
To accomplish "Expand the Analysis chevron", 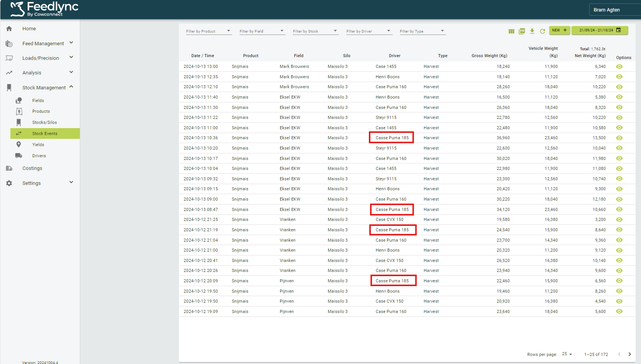I will (x=71, y=72).
